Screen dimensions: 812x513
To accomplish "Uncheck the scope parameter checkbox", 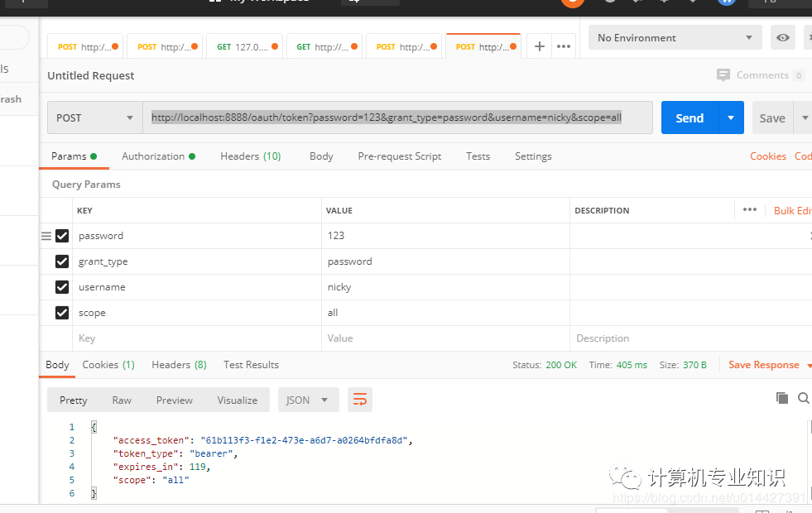I will tap(62, 313).
